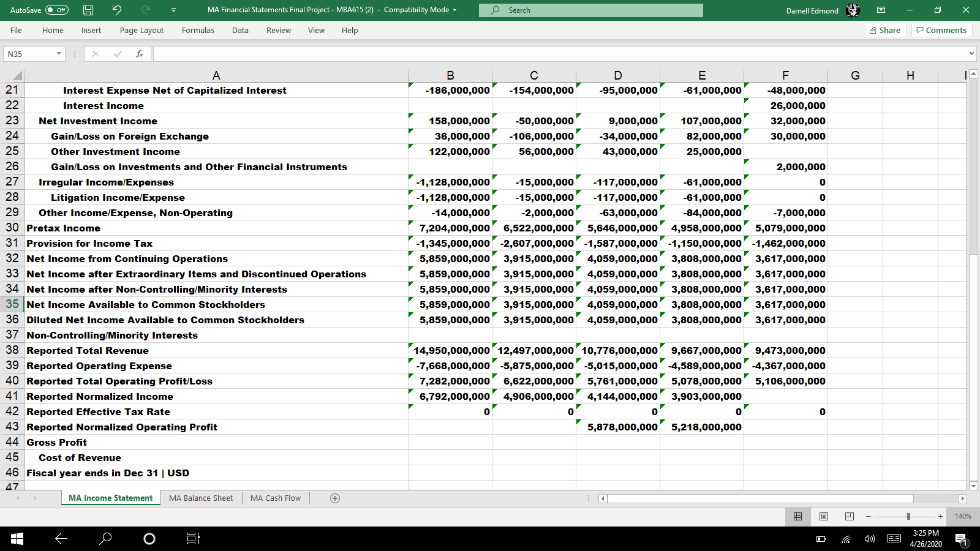Expand the formula bar chevron
Viewport: 980px width, 551px height.
(x=971, y=54)
